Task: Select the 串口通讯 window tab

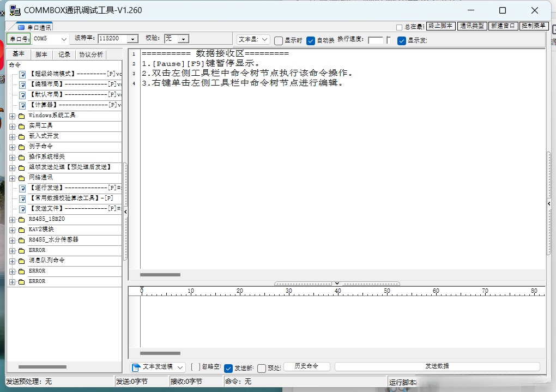Action: point(35,27)
